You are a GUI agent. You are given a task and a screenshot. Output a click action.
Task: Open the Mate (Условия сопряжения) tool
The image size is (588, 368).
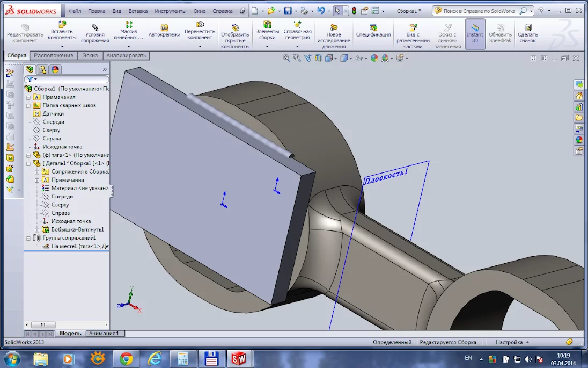[x=95, y=28]
